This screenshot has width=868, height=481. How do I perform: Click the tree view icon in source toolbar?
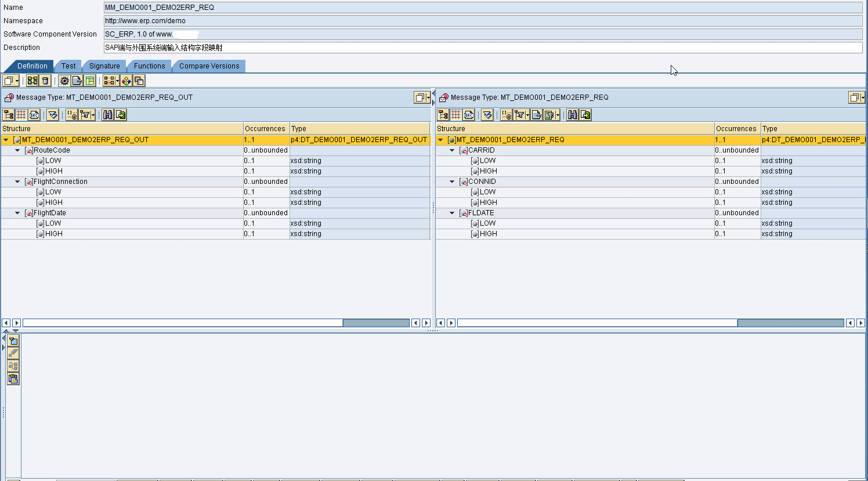[8, 115]
